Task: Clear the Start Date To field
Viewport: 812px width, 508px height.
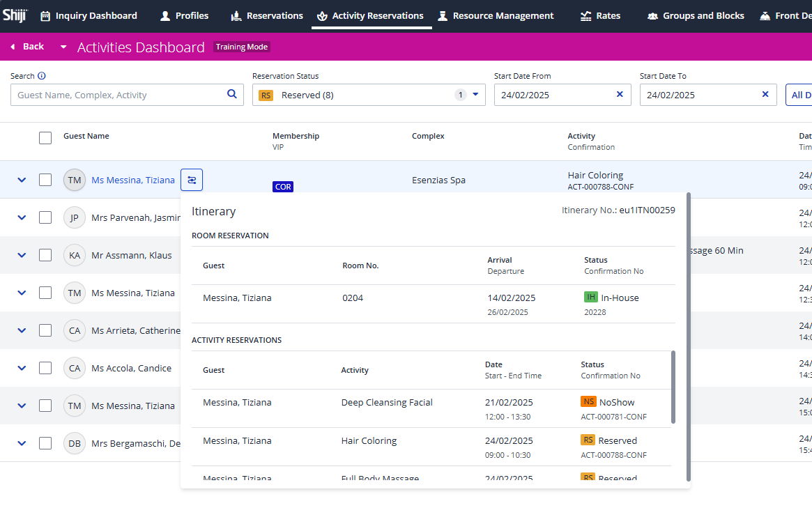Action: [765, 95]
